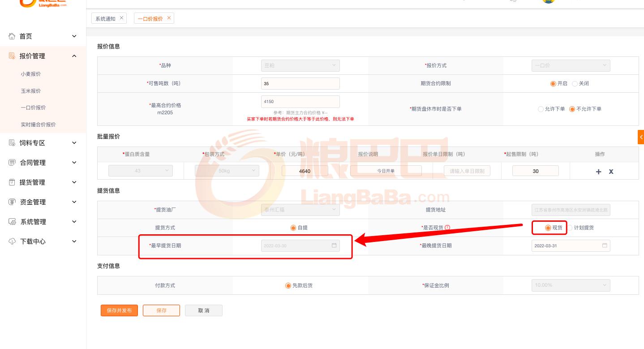Close the 一口价报价 tab
The width and height of the screenshot is (644, 349).
tap(169, 18)
